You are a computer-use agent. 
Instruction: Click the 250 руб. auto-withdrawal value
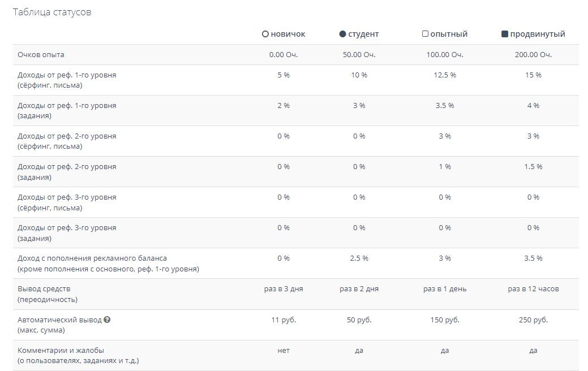(533, 320)
